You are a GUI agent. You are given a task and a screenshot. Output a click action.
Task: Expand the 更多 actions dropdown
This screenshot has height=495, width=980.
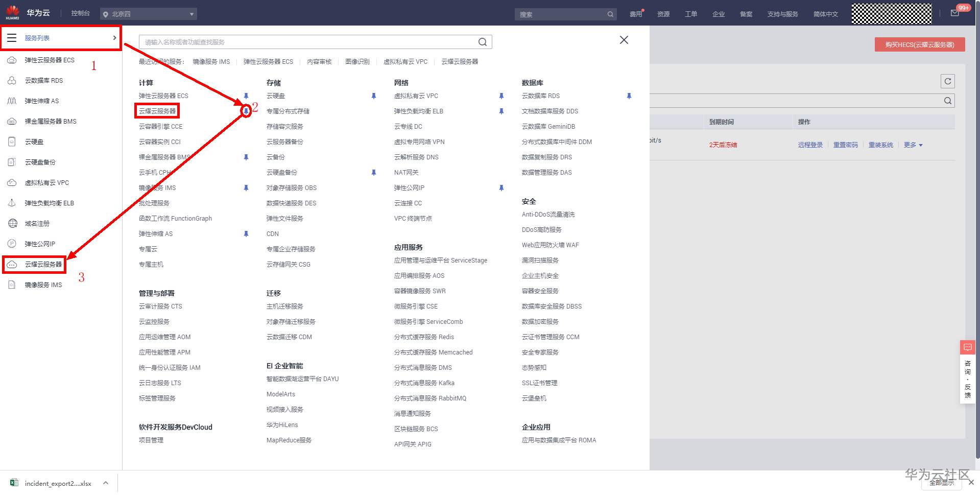tap(913, 145)
